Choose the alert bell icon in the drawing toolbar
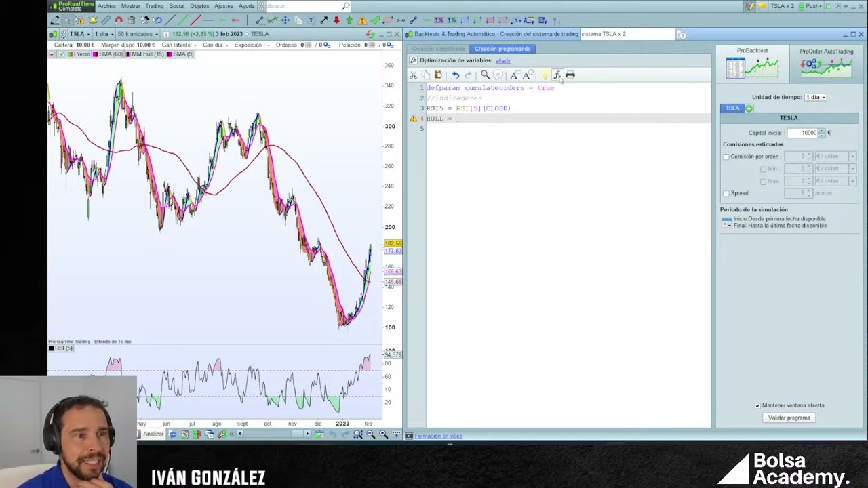Viewport: 868px width, 488px height. pos(93,20)
